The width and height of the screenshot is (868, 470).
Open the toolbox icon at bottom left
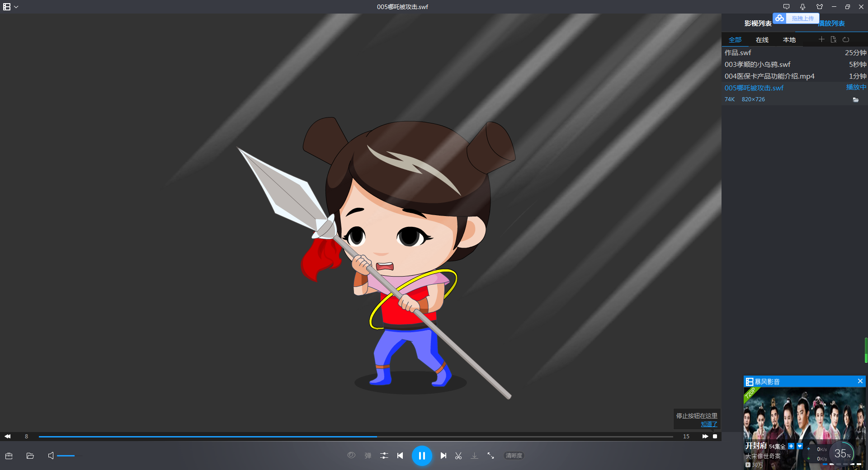tap(9, 456)
